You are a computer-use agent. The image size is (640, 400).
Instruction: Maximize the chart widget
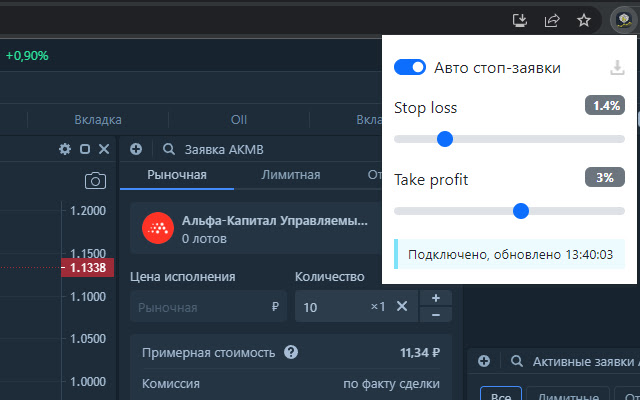tap(85, 149)
